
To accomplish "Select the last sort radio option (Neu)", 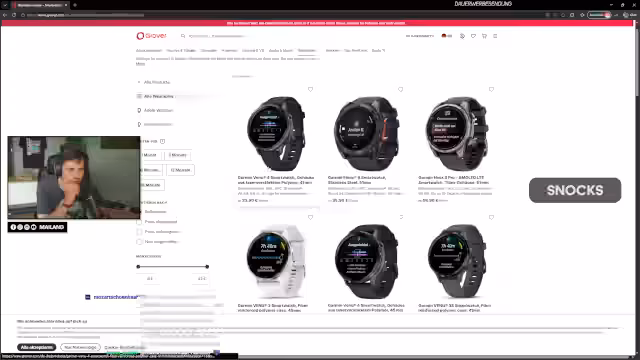I will point(139,242).
